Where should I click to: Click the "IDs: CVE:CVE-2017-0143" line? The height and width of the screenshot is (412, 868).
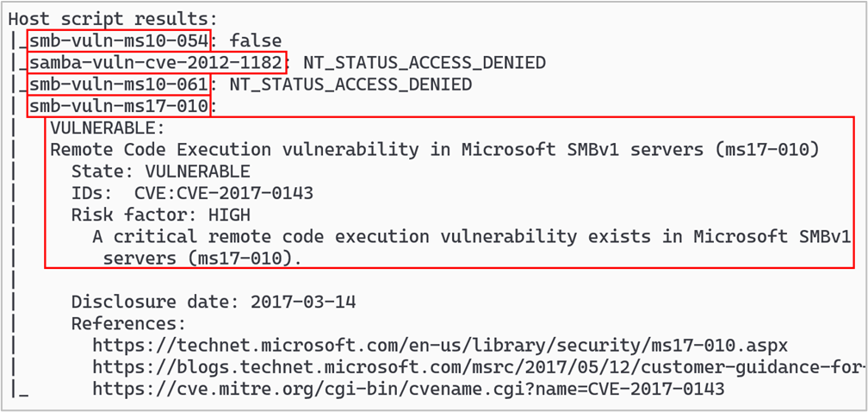[x=192, y=193]
